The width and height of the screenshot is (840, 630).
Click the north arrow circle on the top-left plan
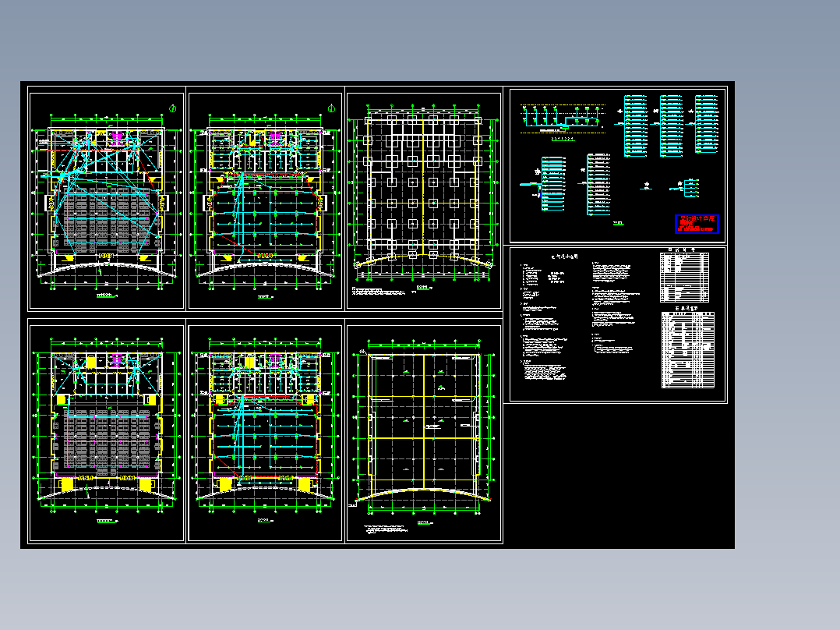coord(172,109)
